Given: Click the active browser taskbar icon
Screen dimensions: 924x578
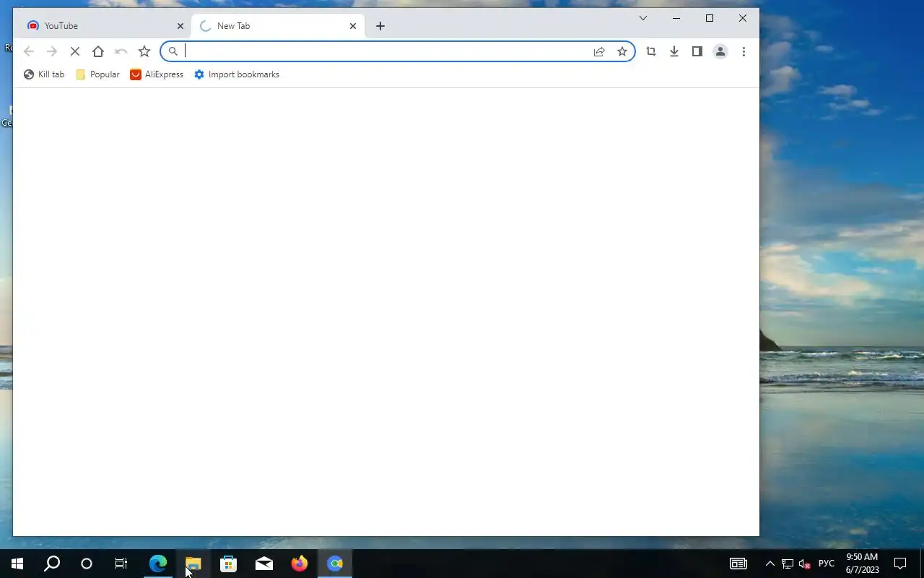Looking at the screenshot, I should (335, 564).
